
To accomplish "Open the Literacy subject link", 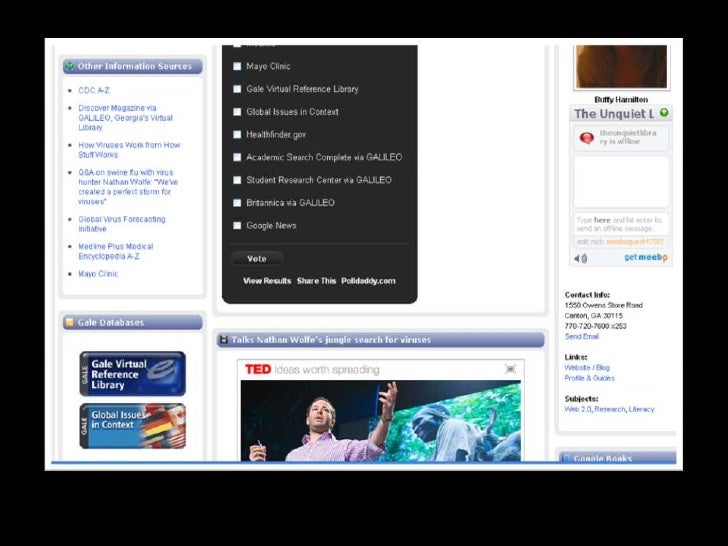I will [x=641, y=410].
